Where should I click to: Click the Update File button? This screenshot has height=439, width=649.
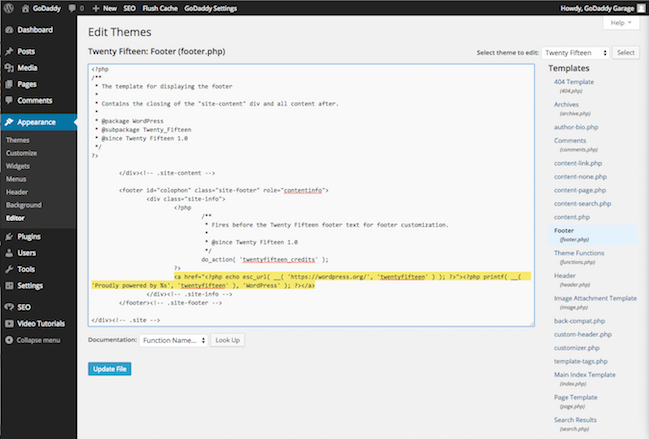point(110,369)
